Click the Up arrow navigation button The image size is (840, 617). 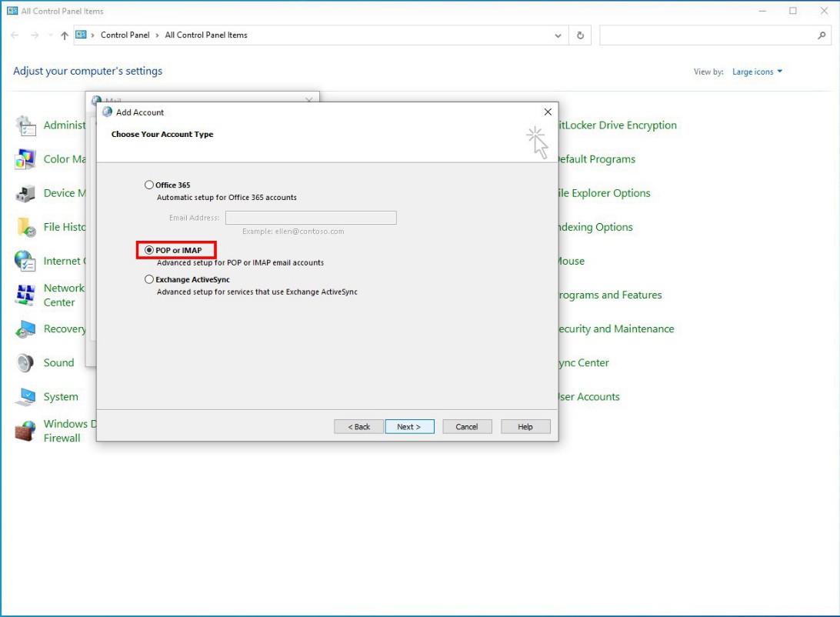(x=65, y=35)
